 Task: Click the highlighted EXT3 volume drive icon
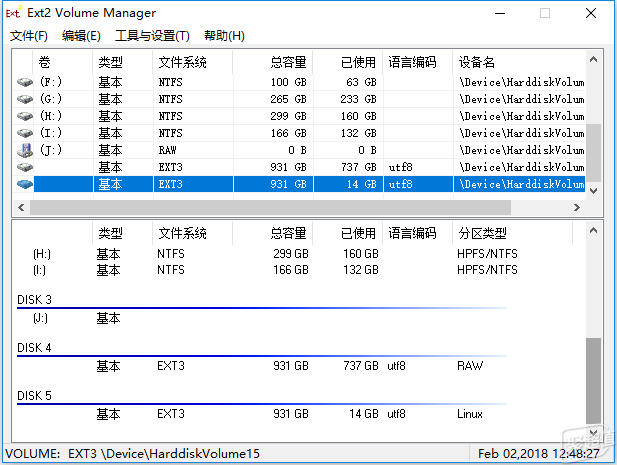pyautogui.click(x=25, y=184)
